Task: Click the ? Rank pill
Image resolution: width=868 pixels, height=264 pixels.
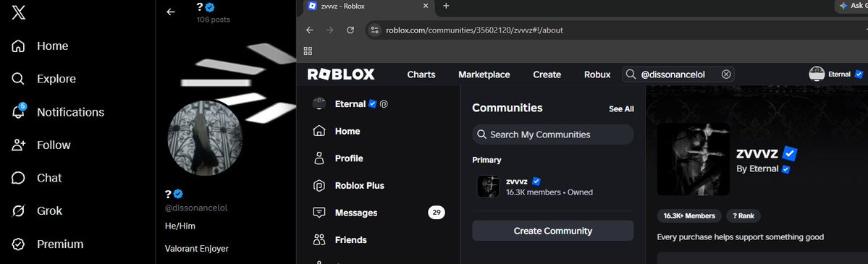Action: pyautogui.click(x=743, y=216)
